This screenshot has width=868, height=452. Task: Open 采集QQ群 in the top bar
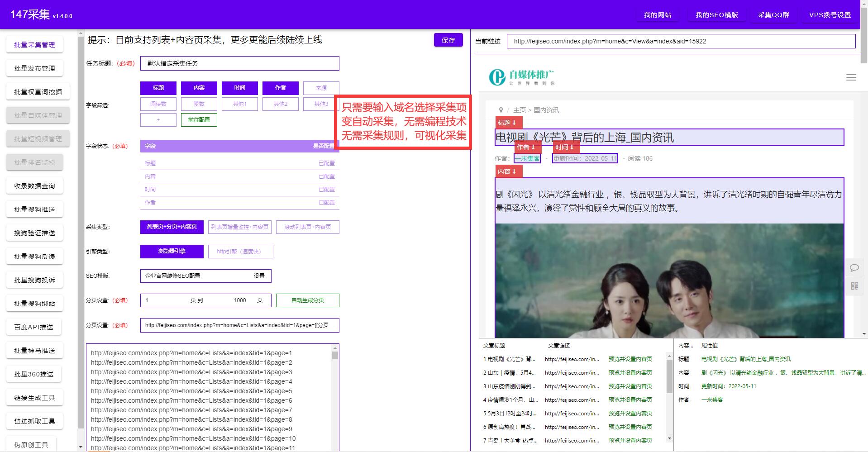(x=773, y=14)
